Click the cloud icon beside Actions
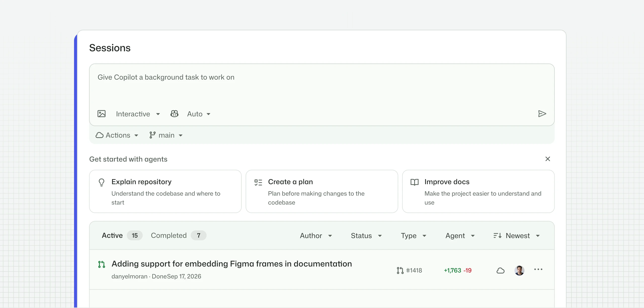The width and height of the screenshot is (644, 308). [x=99, y=135]
